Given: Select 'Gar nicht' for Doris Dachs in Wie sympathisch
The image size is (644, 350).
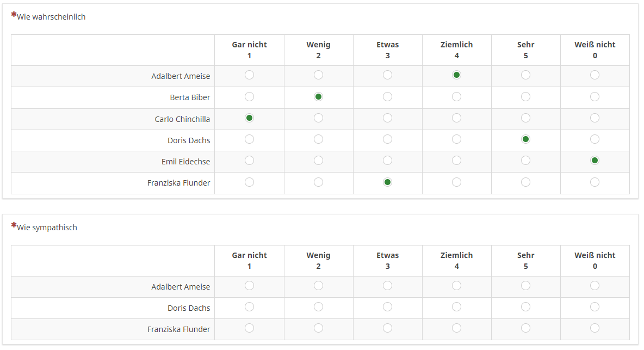Looking at the screenshot, I should [249, 307].
